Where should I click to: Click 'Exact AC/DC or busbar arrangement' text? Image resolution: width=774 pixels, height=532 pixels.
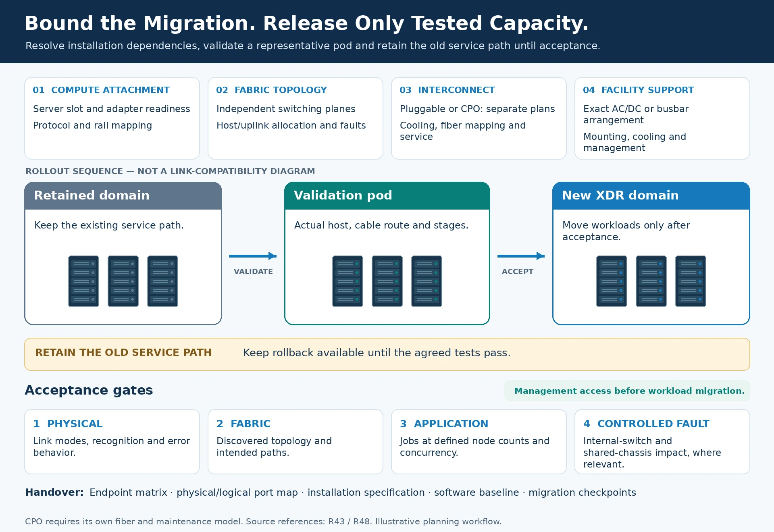tap(636, 114)
